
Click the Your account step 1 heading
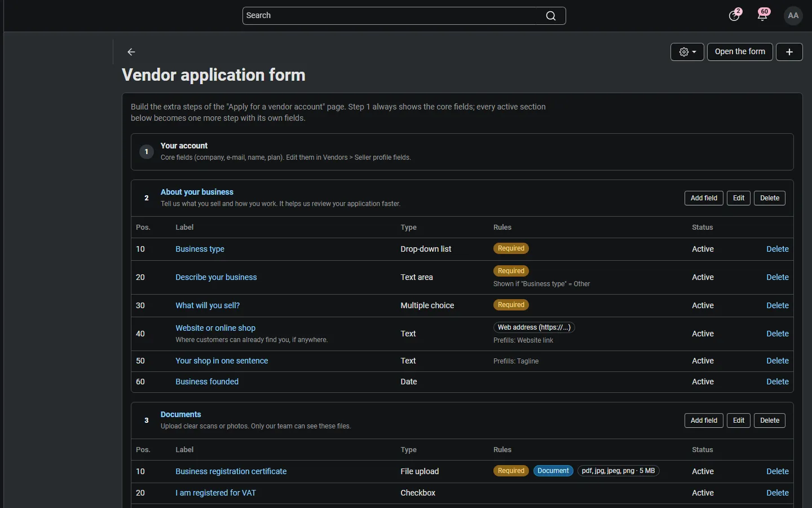[184, 146]
